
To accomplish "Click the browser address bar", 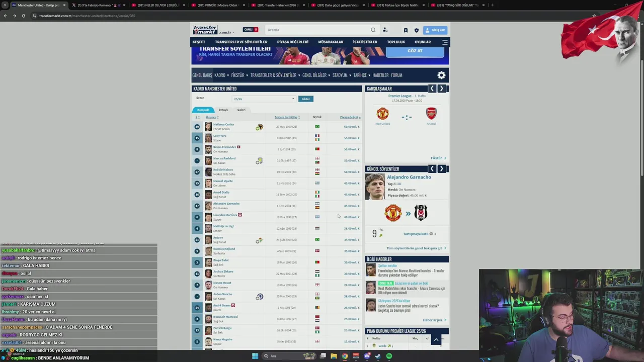I will [312, 16].
